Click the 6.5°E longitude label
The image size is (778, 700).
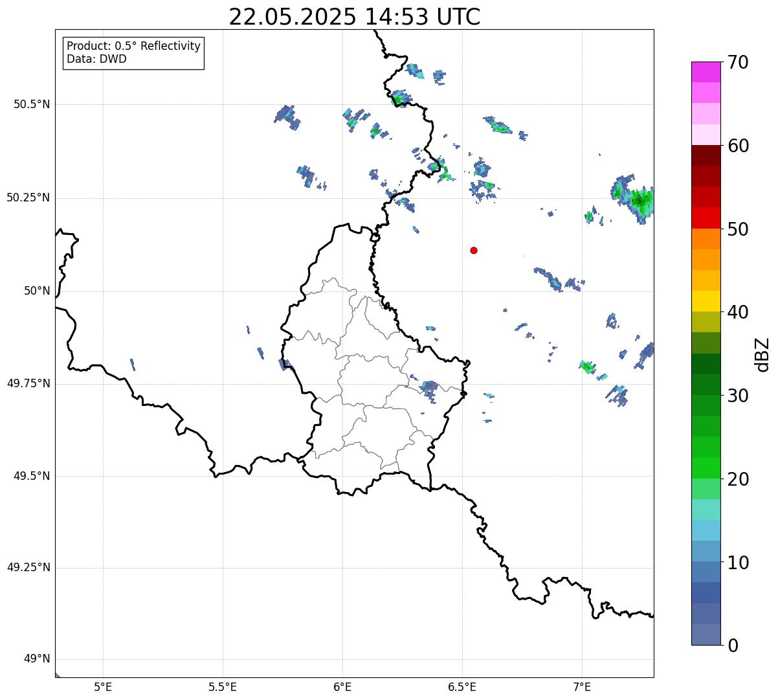coord(462,687)
